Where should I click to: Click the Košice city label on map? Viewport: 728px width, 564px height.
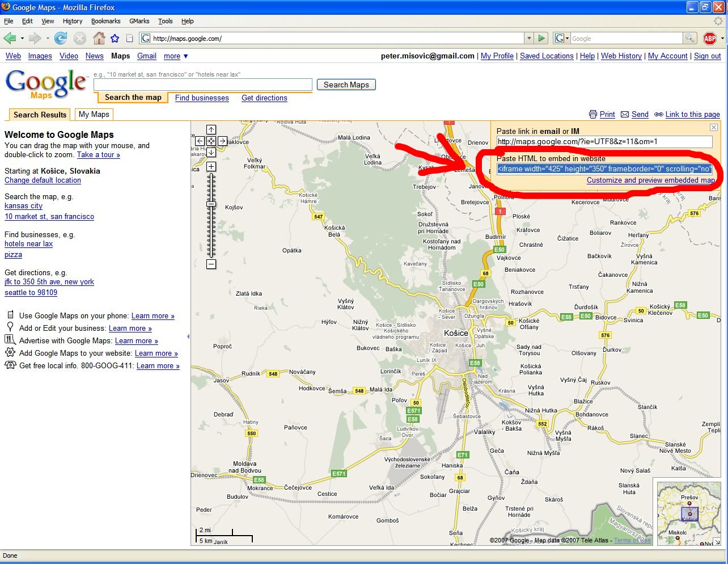click(456, 333)
